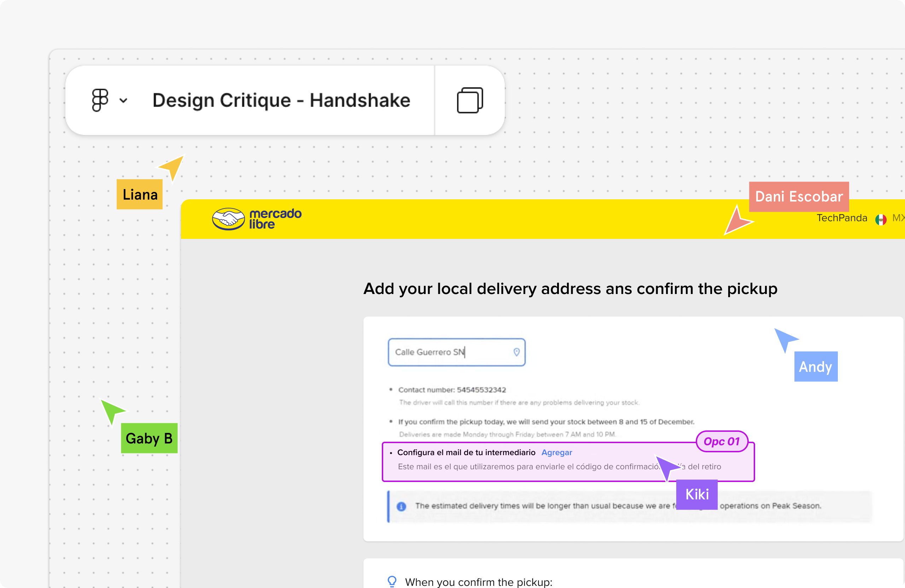Screen dimensions: 905x588
Task: Click the Design Critique - Handshake title
Action: [x=281, y=100]
